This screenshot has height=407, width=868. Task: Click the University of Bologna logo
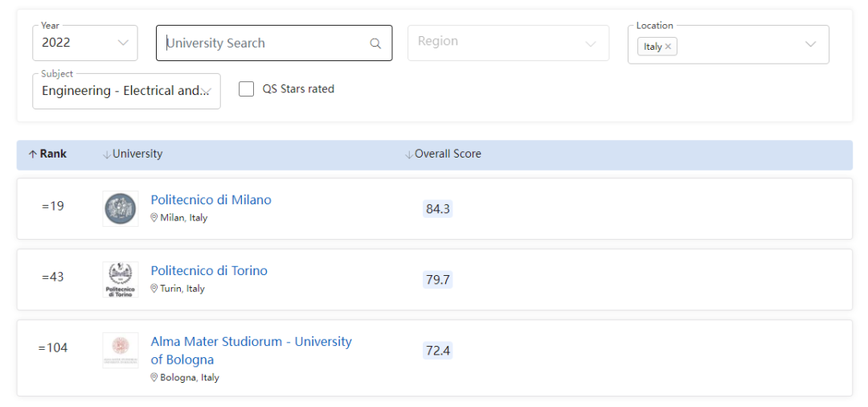(120, 351)
